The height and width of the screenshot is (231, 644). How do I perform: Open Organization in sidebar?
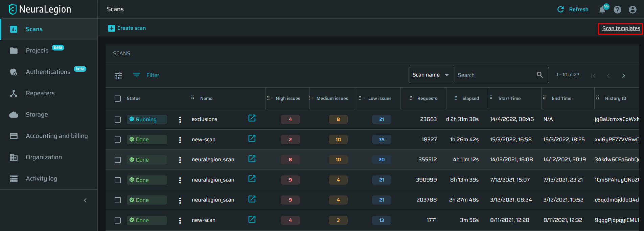pyautogui.click(x=49, y=157)
